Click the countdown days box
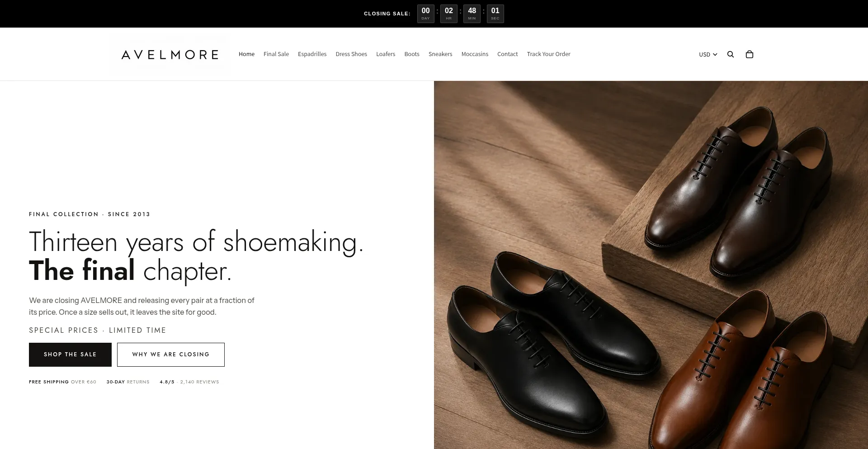This screenshot has width=868, height=449. 425,14
